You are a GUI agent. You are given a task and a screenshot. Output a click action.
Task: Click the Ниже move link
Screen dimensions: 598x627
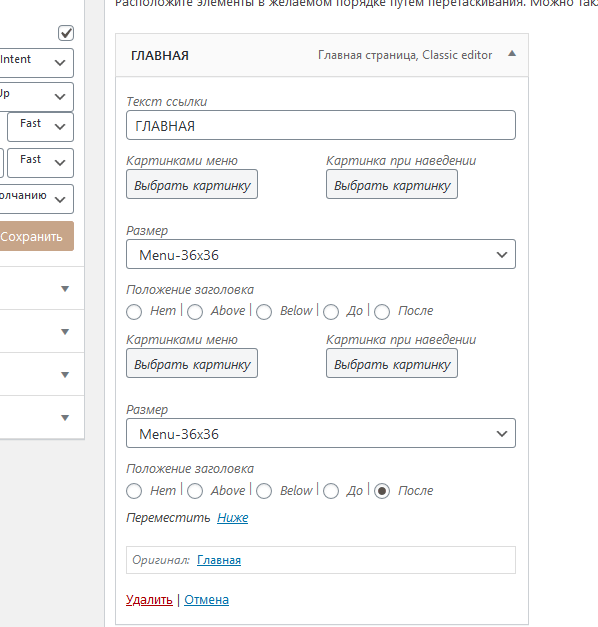coord(233,517)
